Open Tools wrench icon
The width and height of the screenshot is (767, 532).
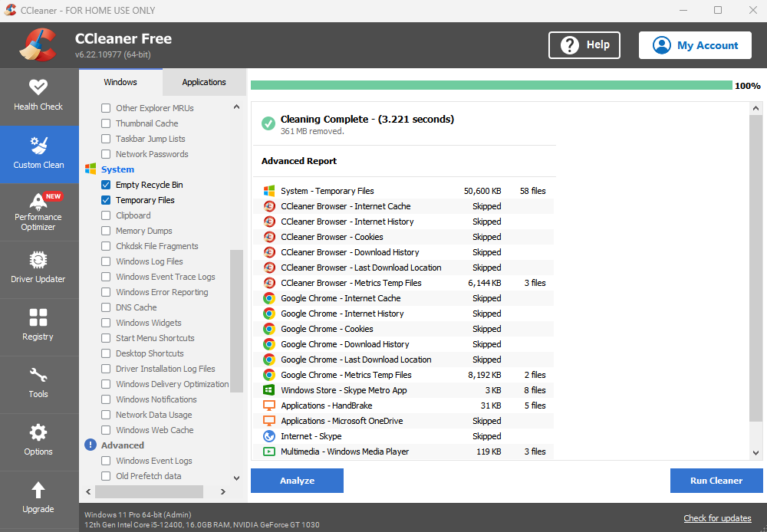(38, 376)
